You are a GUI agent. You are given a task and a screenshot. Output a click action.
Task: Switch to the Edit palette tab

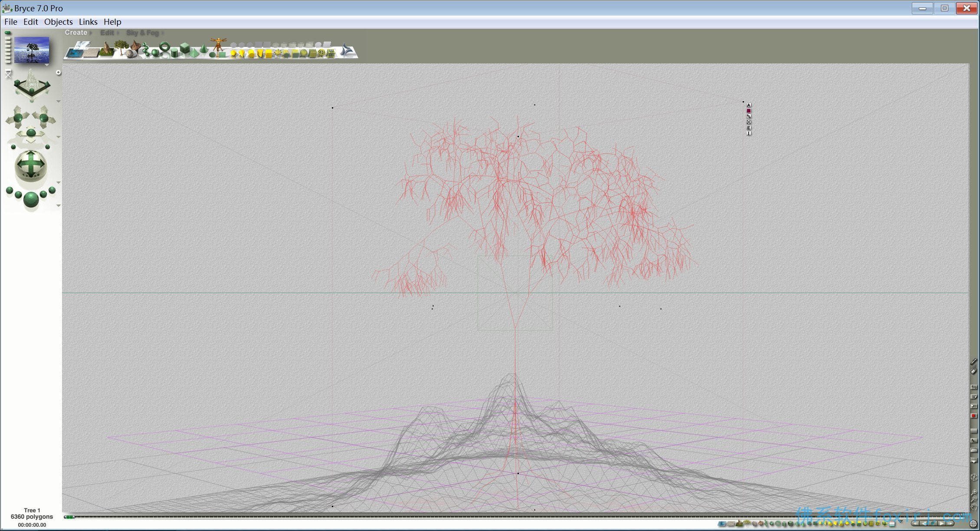[107, 33]
